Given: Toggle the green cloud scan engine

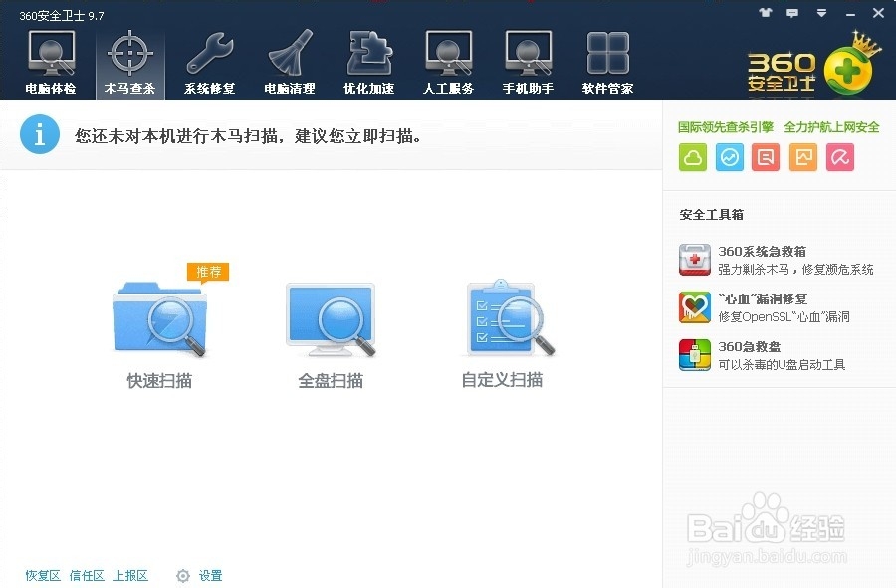Looking at the screenshot, I should (x=692, y=156).
